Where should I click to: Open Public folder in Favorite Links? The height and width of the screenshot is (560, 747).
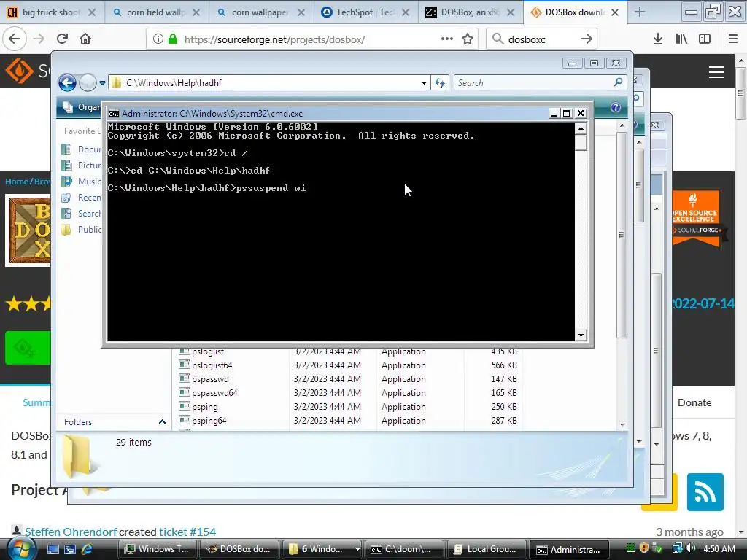click(82, 230)
